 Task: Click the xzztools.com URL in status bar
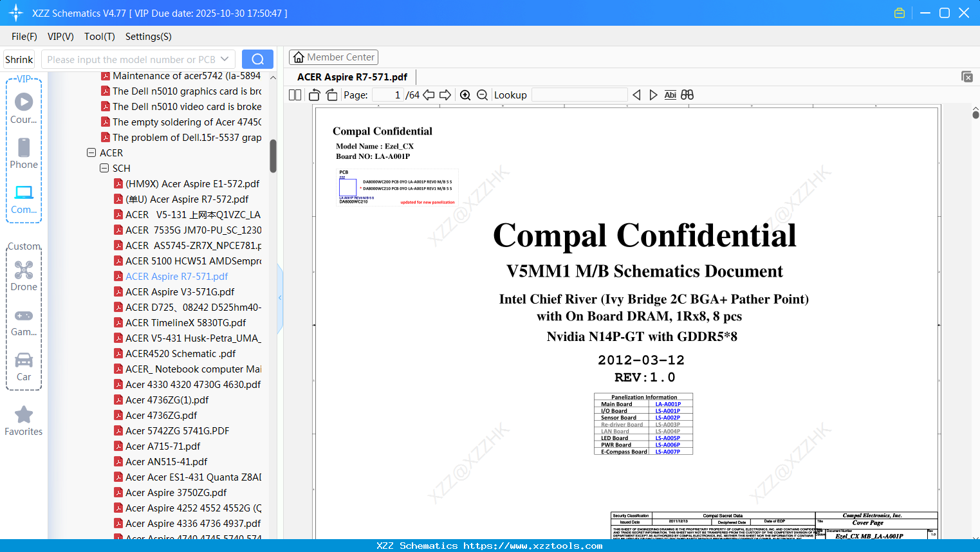pyautogui.click(x=533, y=546)
